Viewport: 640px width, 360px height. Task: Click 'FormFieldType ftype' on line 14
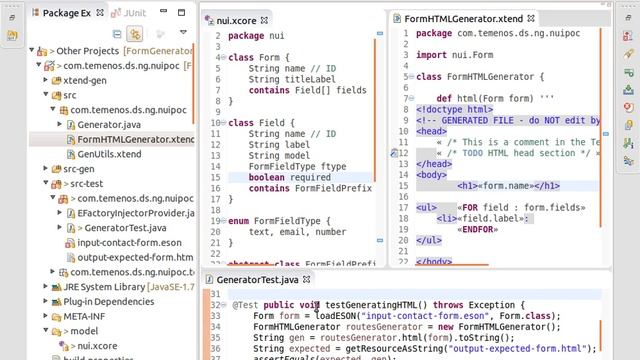point(297,167)
